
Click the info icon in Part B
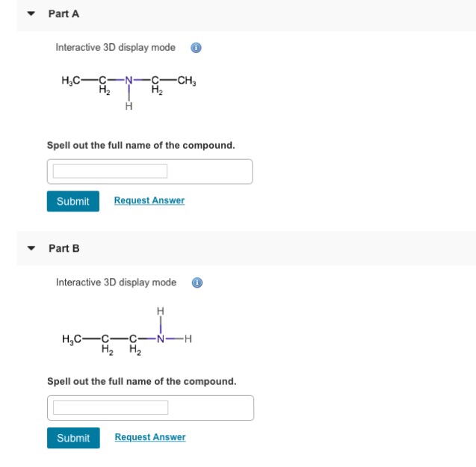(x=197, y=282)
